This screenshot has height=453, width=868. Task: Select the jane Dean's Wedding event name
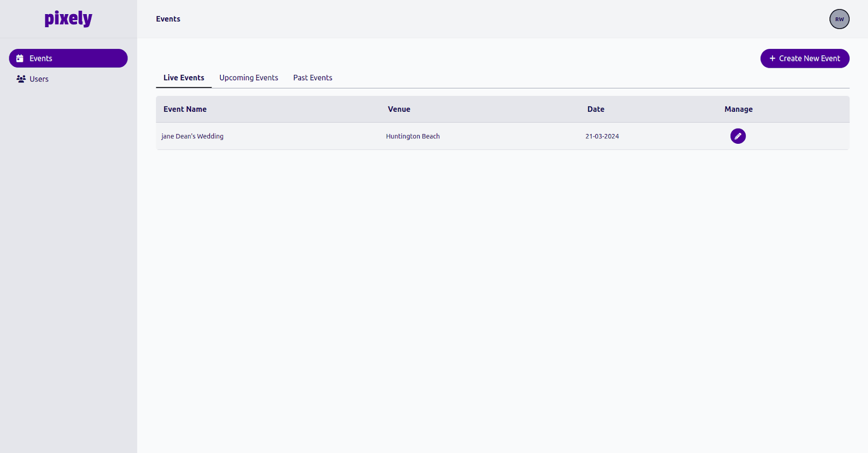192,136
